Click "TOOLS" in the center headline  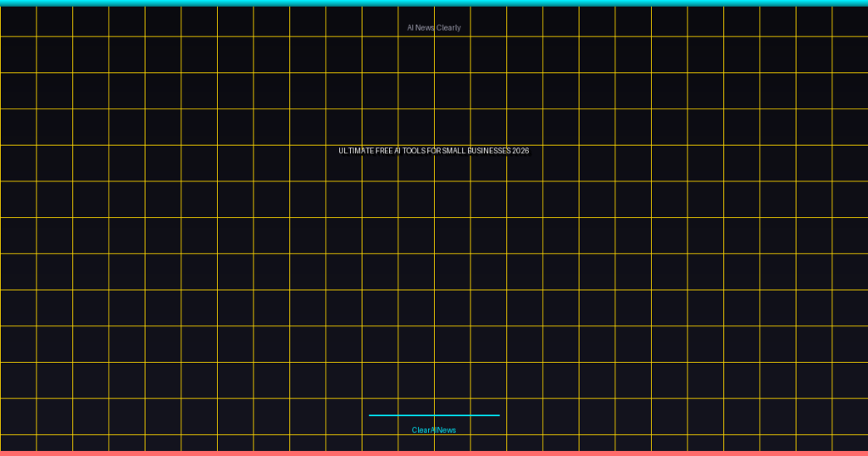415,151
